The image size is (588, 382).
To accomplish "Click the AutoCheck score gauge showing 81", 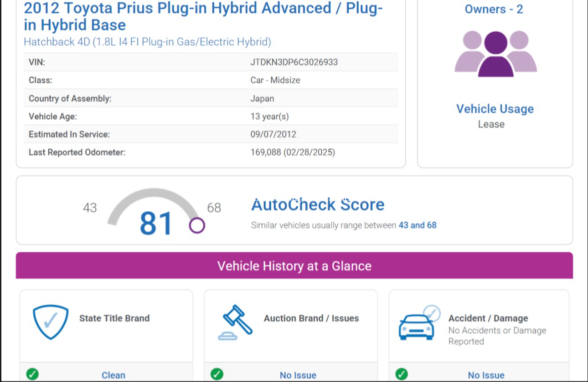I will coord(156,212).
